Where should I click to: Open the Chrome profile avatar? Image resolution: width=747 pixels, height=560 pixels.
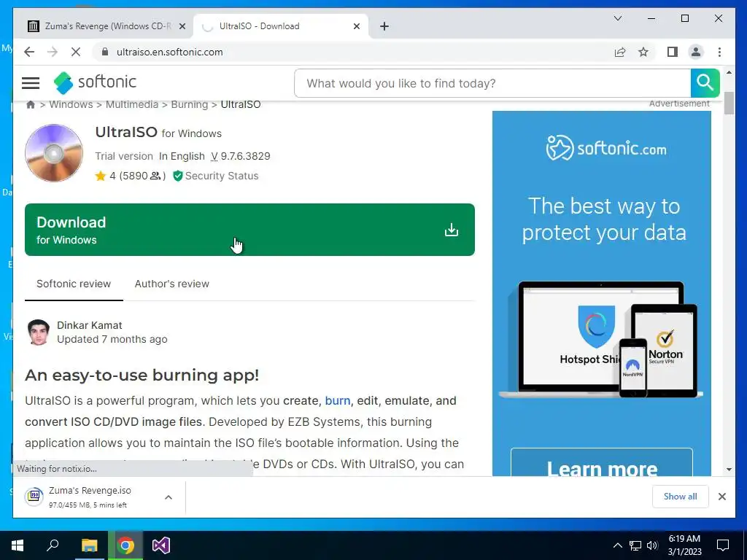pyautogui.click(x=696, y=52)
